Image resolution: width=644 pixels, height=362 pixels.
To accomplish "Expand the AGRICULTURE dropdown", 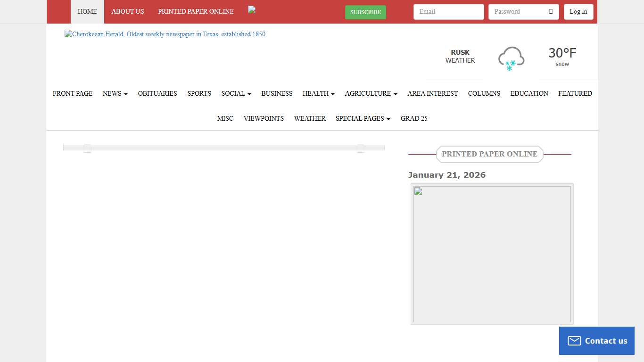I will (371, 93).
